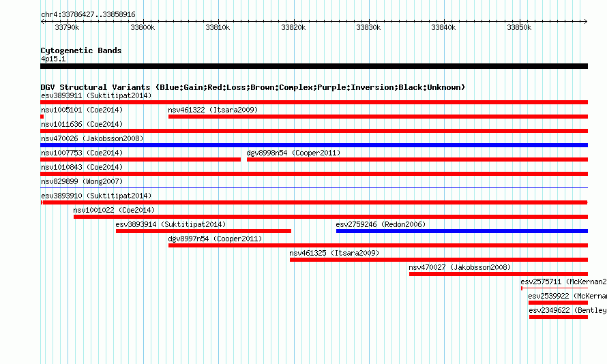Click the blue gain bar of nsv470026
The image size is (607, 364).
coord(314,145)
